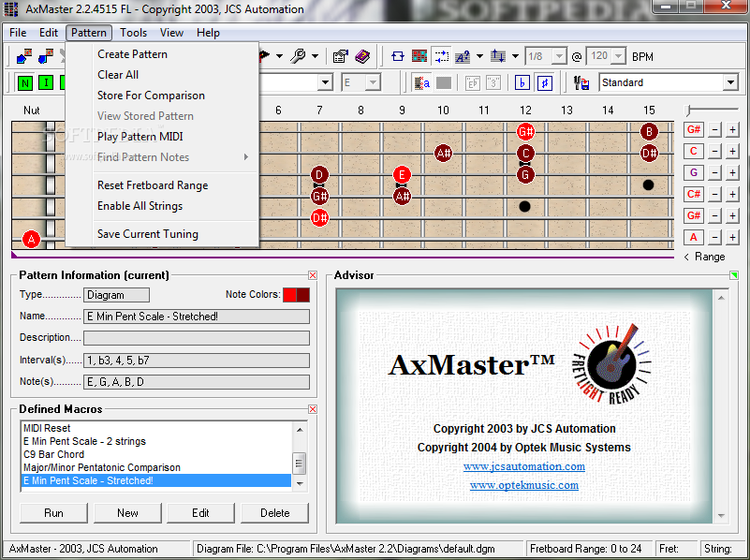Open the Tools menu

click(133, 33)
